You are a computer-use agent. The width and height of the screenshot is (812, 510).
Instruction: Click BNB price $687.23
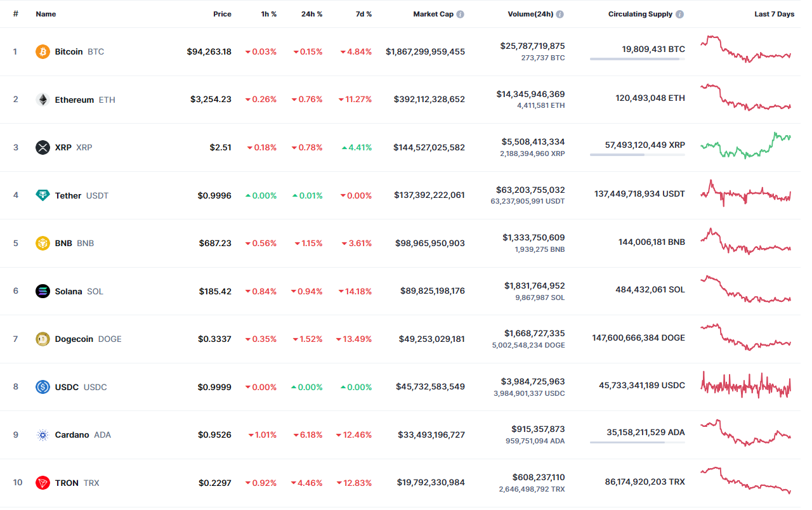click(214, 243)
